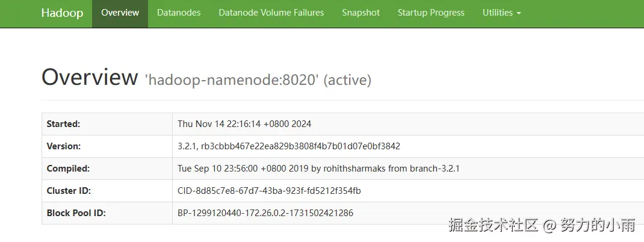Click the Cluster ID row label
Image resolution: width=644 pixels, height=242 pixels.
click(x=69, y=191)
